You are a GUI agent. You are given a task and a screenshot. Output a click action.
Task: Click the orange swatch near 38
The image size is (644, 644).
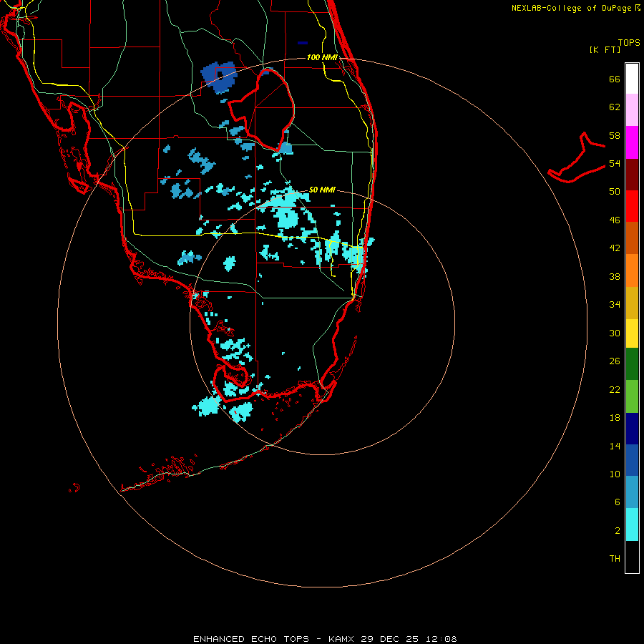coord(632,270)
